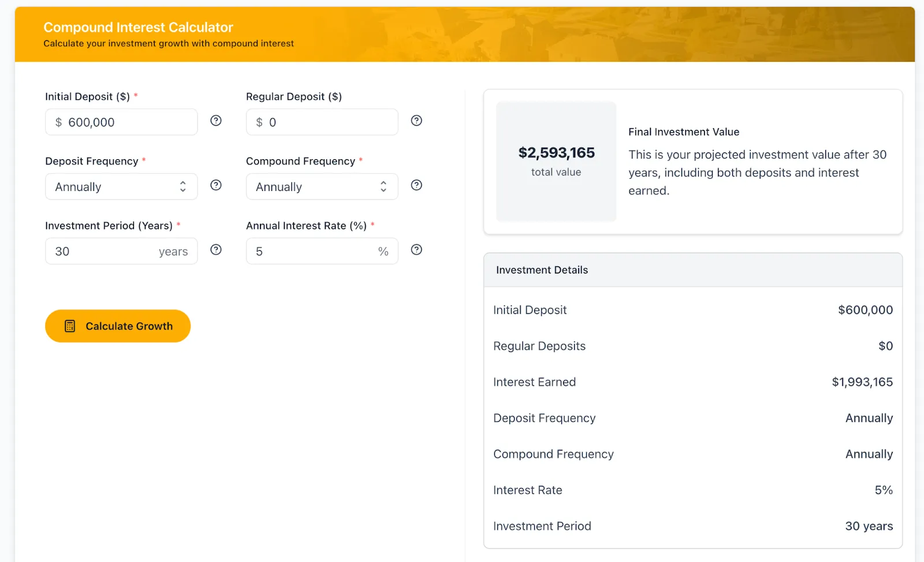This screenshot has width=924, height=562.
Task: Open help for Annual Interest Rate
Action: 416,250
